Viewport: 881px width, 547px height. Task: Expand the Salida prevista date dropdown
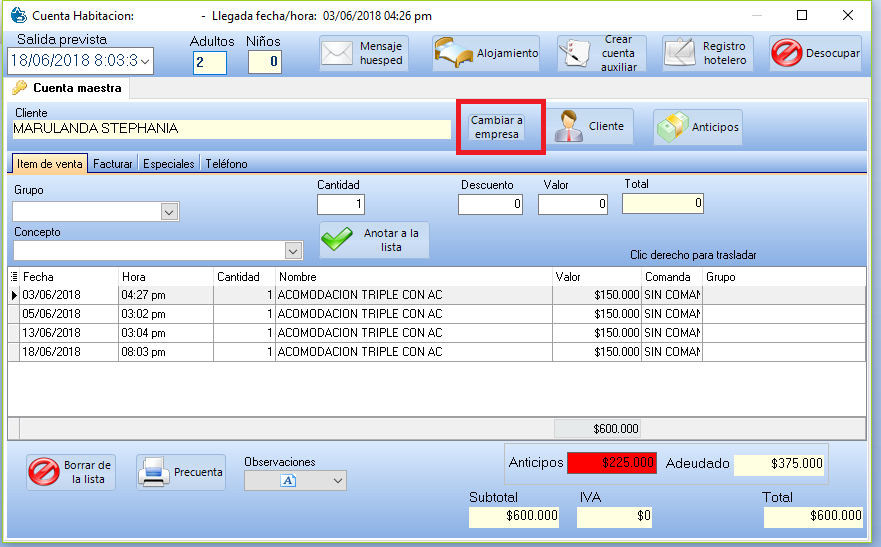click(x=146, y=61)
